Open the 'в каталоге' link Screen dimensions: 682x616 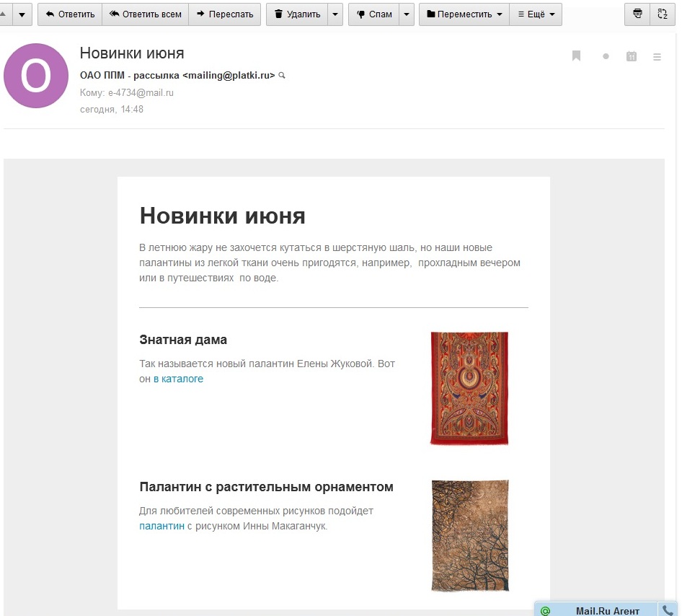tap(178, 379)
